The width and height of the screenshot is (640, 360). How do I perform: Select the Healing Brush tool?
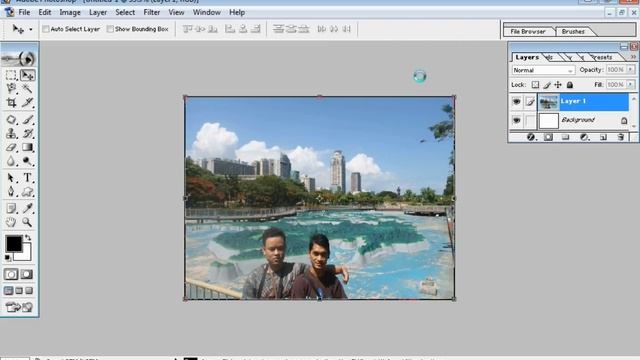(x=11, y=120)
